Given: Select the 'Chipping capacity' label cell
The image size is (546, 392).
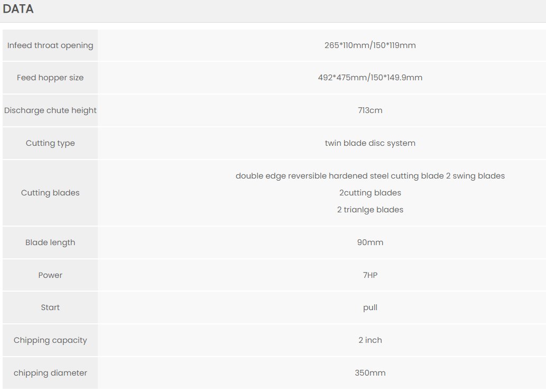Looking at the screenshot, I should pyautogui.click(x=50, y=340).
